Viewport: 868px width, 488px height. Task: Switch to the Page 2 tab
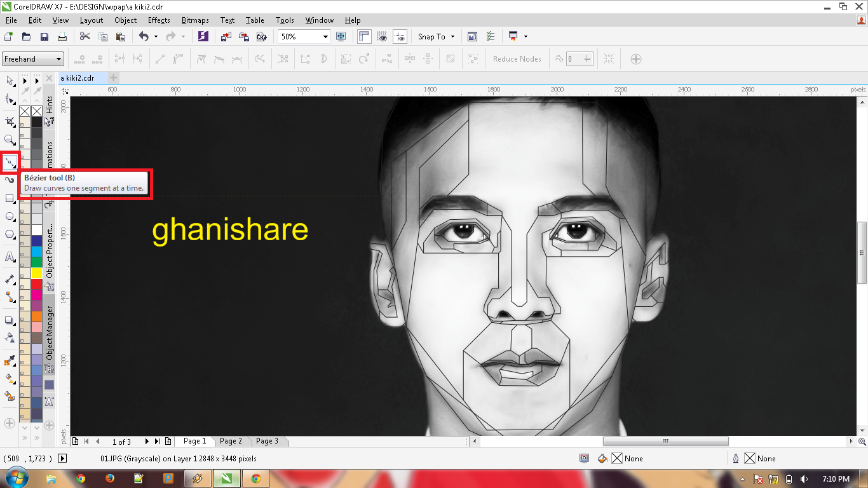click(231, 441)
